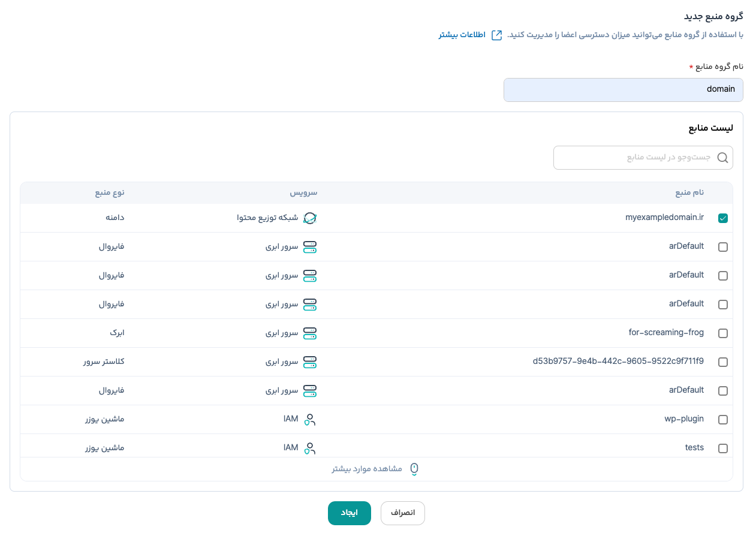Click the نام منبع column header
Viewport: 756px width, 536px height.
tap(689, 193)
